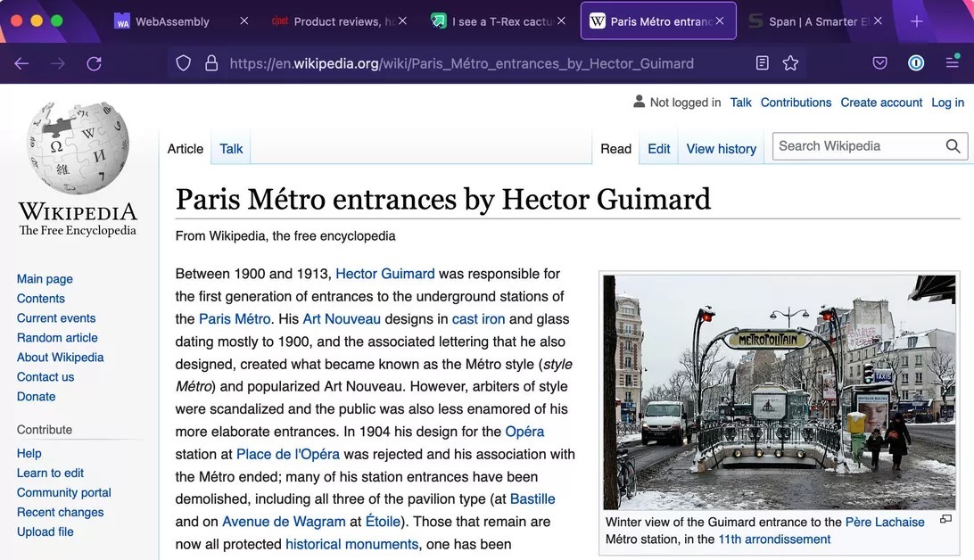This screenshot has height=560, width=974.
Task: Open Learn to edit link
Action: pyautogui.click(x=50, y=474)
